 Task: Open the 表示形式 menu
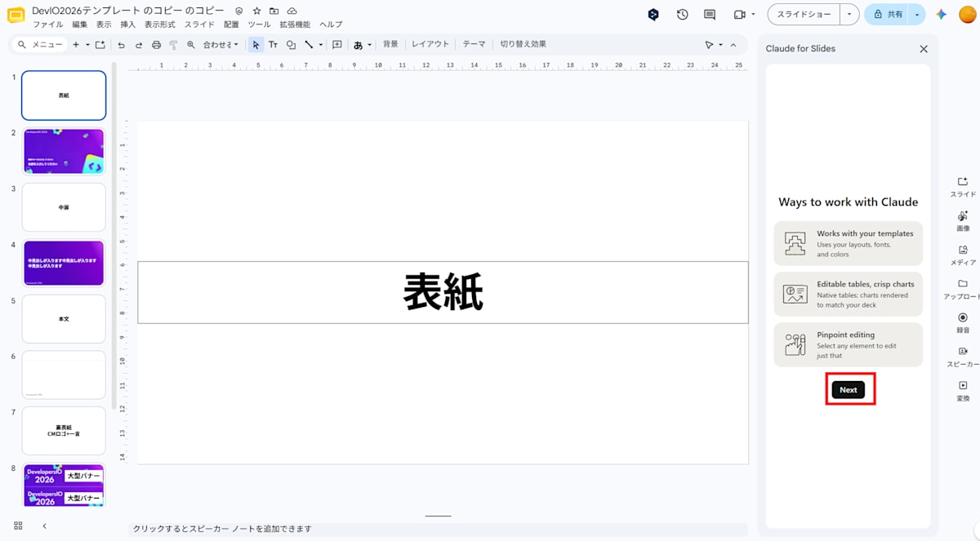[x=159, y=24]
